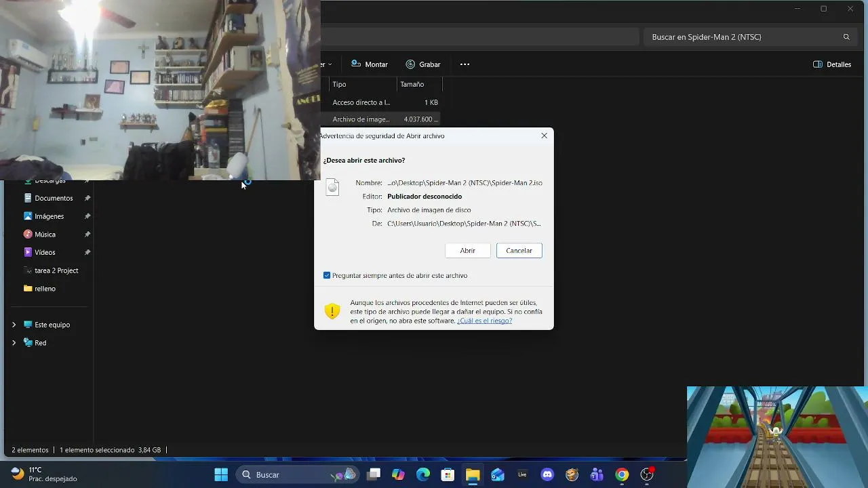Click the Live app taskbar icon
The width and height of the screenshot is (868, 488).
pyautogui.click(x=522, y=474)
